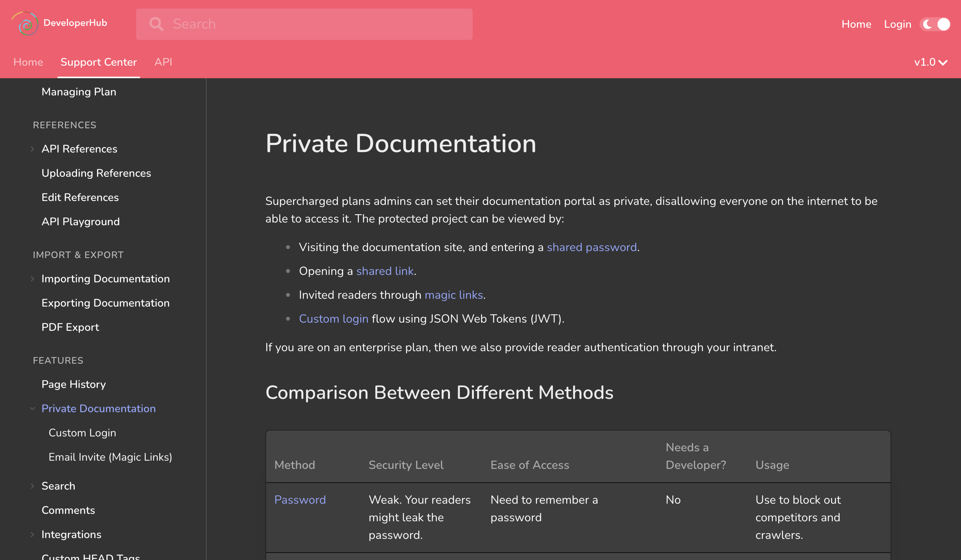This screenshot has height=560, width=961.
Task: Open the Custom login link in list
Action: pyautogui.click(x=333, y=319)
